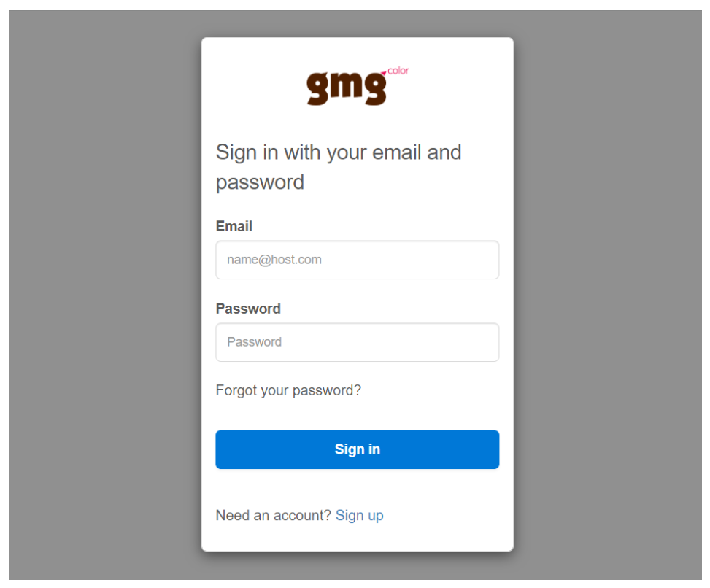Viewport: 710px width, 588px height.
Task: Click the 'm' letter in the brown logo
Action: [x=347, y=85]
